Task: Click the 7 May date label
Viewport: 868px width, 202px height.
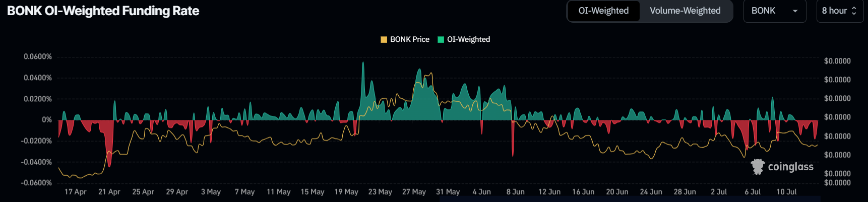Action: tap(244, 192)
